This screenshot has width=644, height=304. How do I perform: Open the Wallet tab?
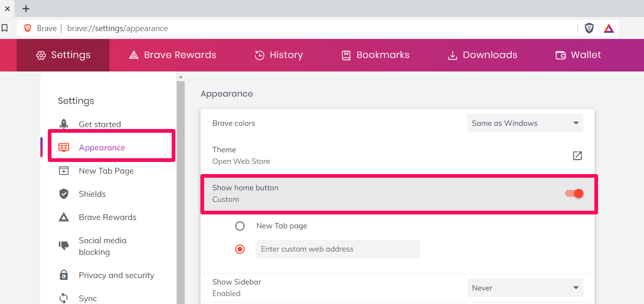click(578, 55)
